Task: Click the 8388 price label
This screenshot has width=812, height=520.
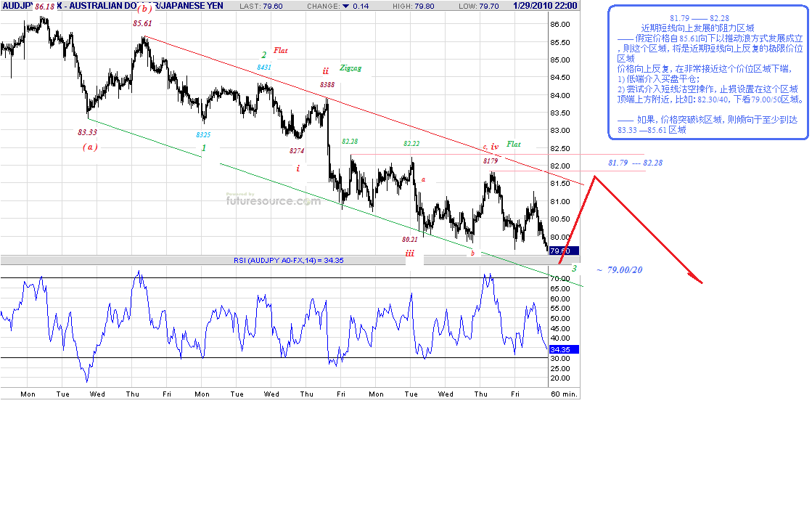Action: click(327, 84)
